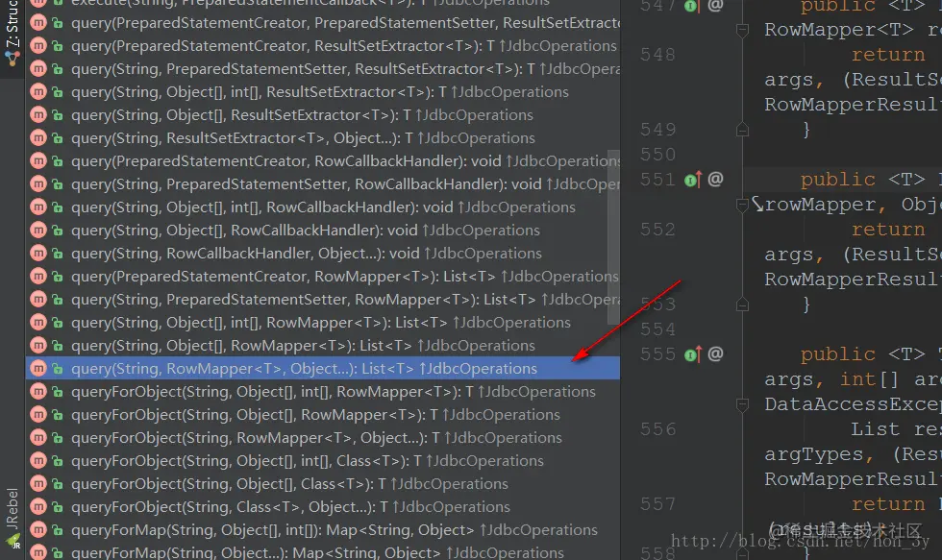This screenshot has width=942, height=560.
Task: Select query(String, Object[], ResultSetExtractor<T>) row
Action: pyautogui.click(x=323, y=115)
